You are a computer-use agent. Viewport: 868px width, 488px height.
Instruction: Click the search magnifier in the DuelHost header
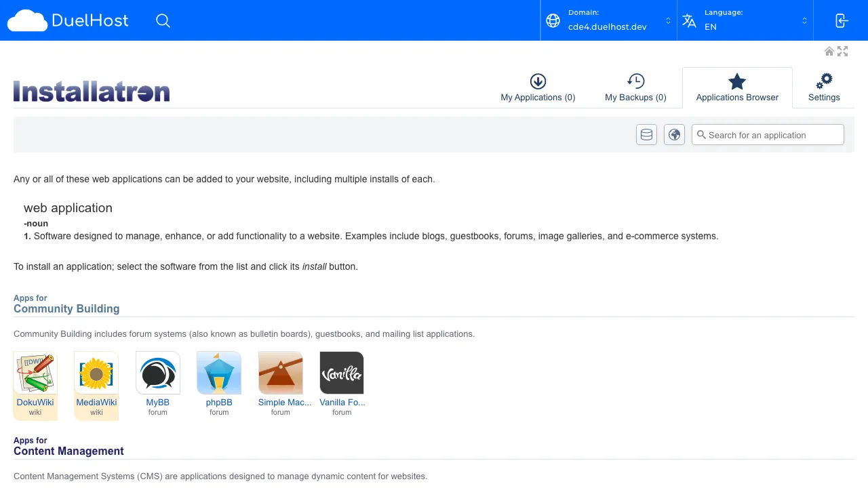163,20
